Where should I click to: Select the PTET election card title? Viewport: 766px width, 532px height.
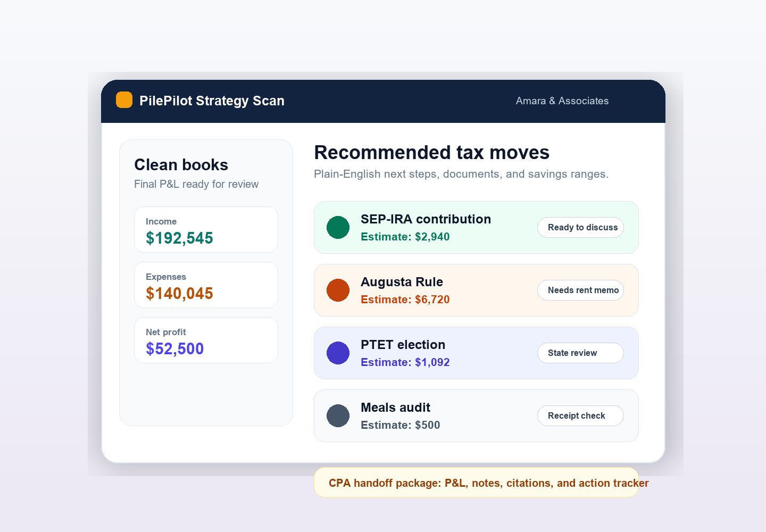tap(403, 345)
